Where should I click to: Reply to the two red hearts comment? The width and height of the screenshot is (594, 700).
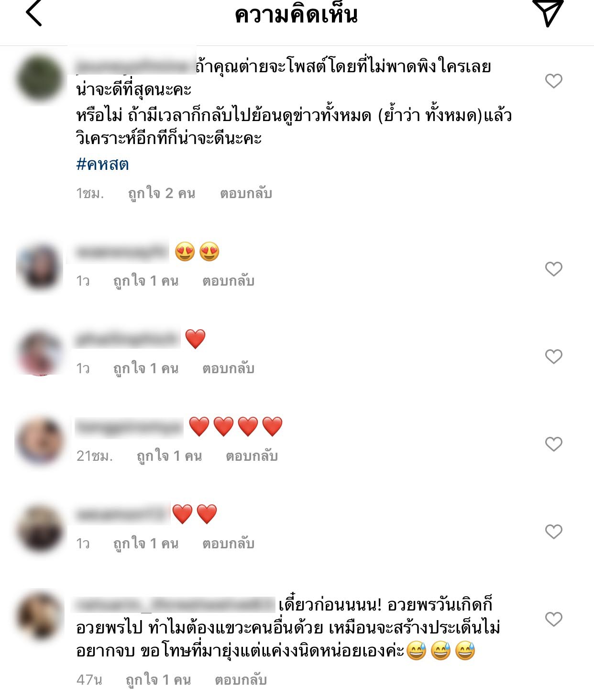[228, 544]
